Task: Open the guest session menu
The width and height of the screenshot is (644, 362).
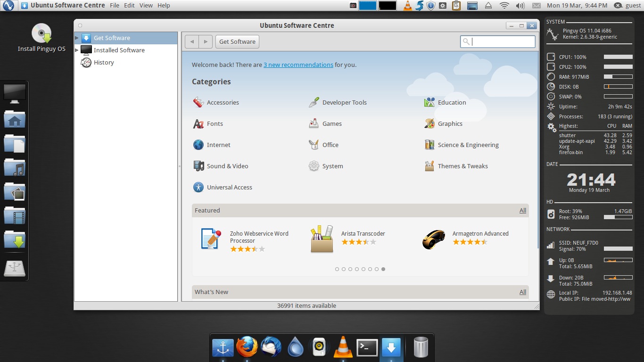Action: tap(628, 6)
